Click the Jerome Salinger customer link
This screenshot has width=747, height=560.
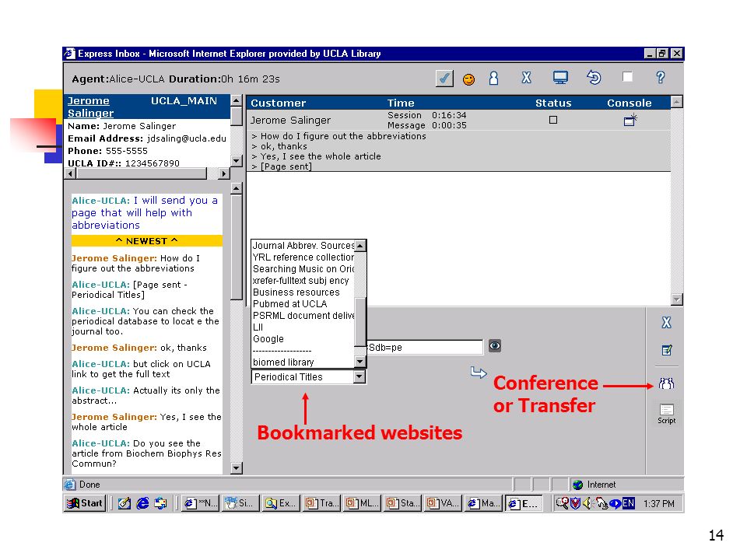90,107
